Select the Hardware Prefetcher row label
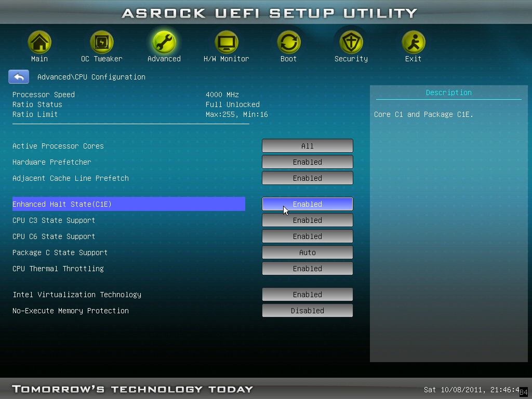Viewport: 532px width, 399px height. click(52, 162)
